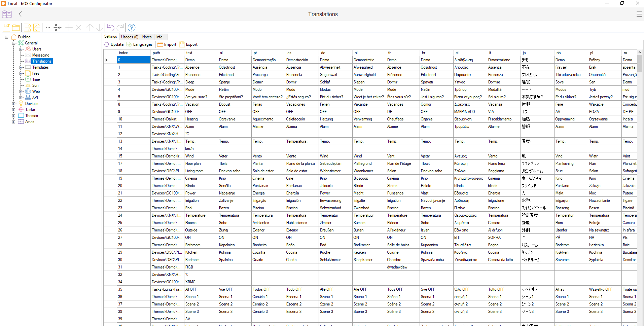
Task: Click the redo arrow icon
Action: click(x=120, y=28)
